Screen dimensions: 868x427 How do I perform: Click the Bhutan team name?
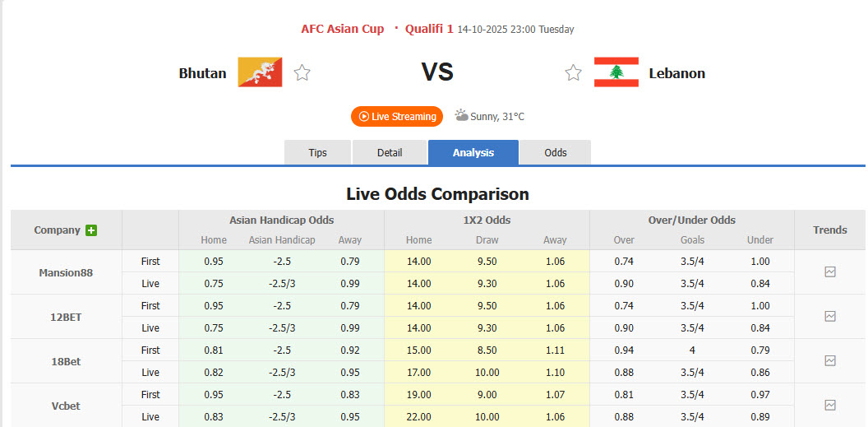(202, 73)
